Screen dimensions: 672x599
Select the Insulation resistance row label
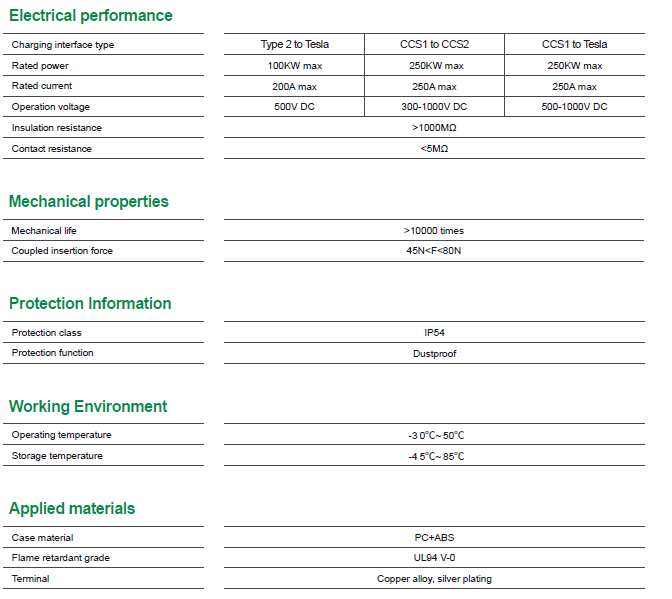(57, 128)
